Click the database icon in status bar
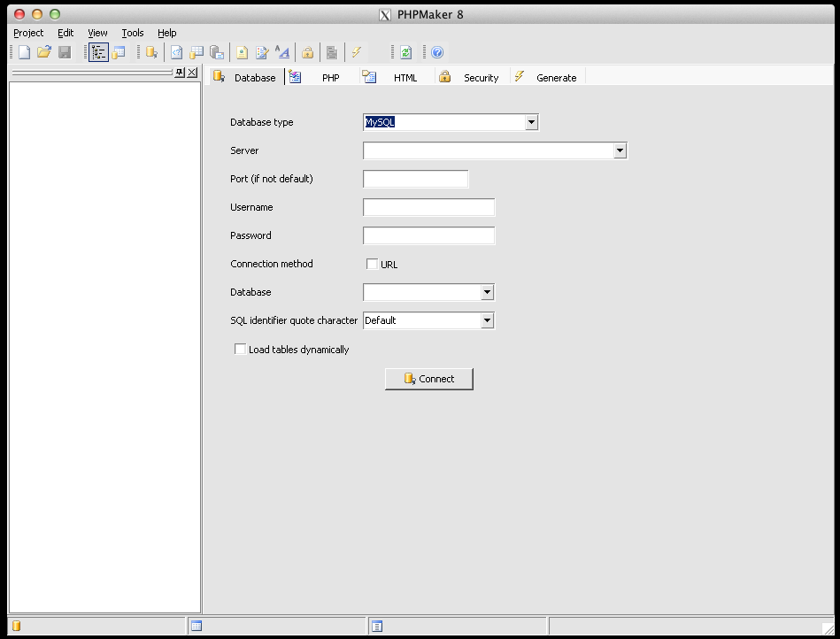 click(17, 626)
